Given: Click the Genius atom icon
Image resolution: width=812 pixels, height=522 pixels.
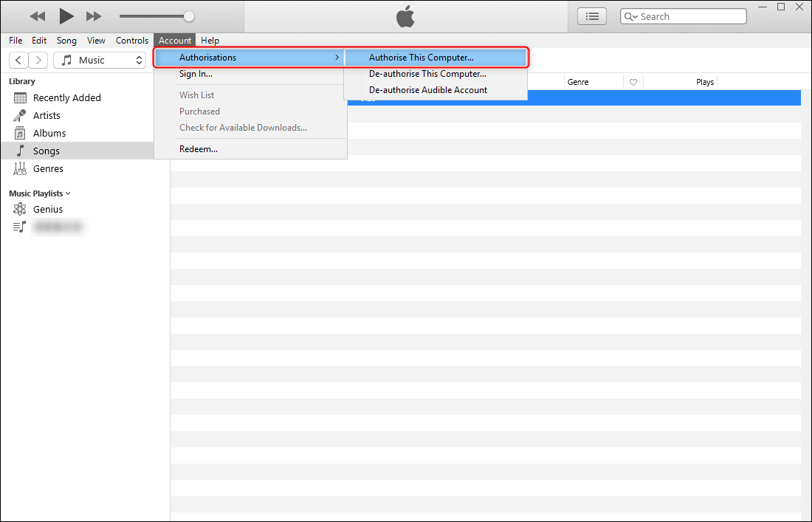Looking at the screenshot, I should point(20,209).
